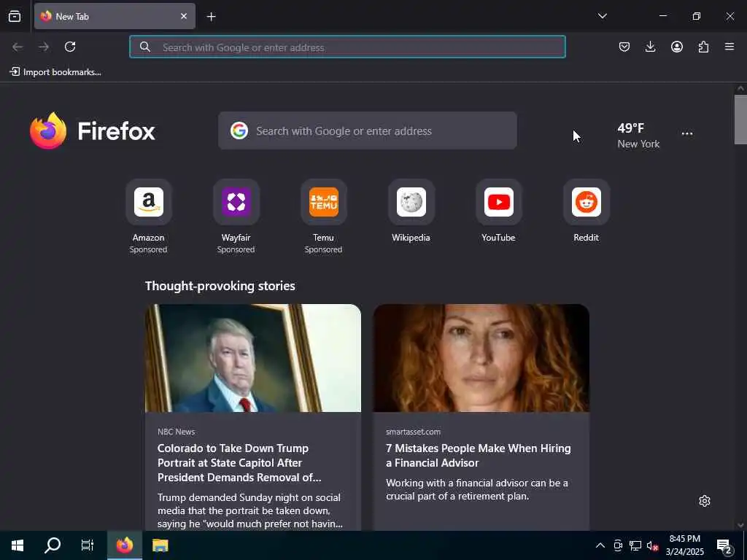The image size is (747, 560).
Task: Open the Extensions puzzle icon
Action: [x=703, y=47]
